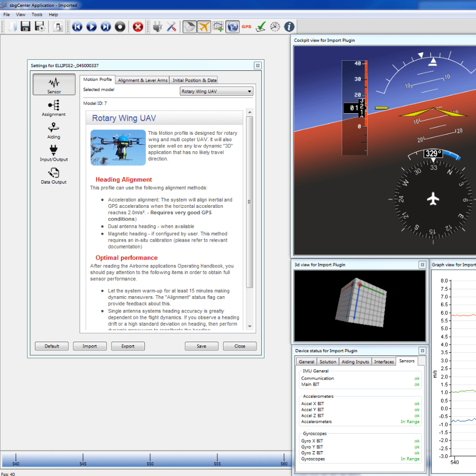The height and width of the screenshot is (476, 476).
Task: Toggle the airplane cockpit view icon
Action: [x=204, y=26]
